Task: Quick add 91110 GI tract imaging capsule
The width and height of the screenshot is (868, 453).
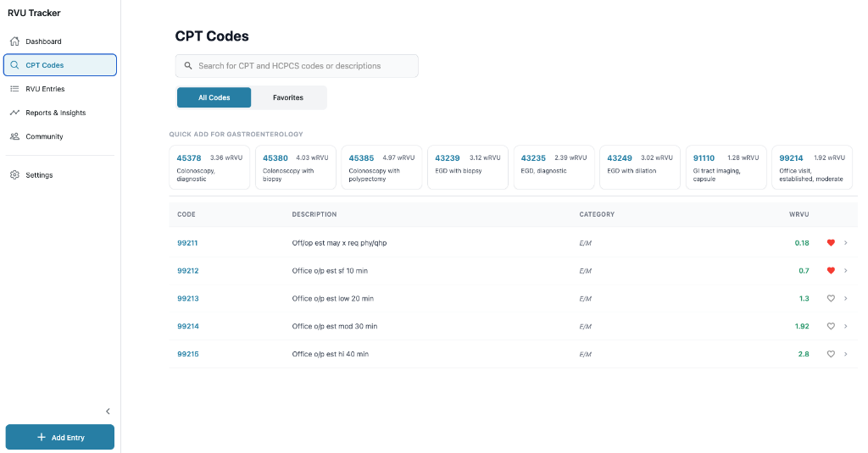Action: tap(726, 167)
